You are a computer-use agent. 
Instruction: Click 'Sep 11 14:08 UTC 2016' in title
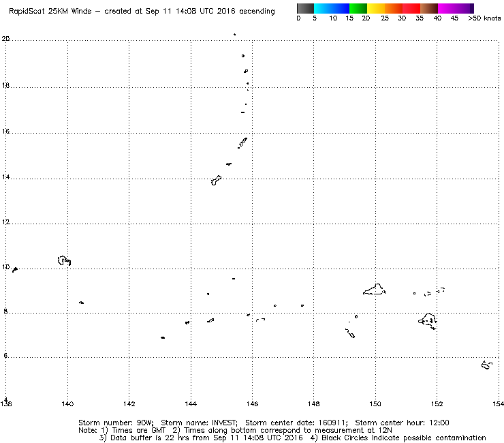tap(191, 12)
